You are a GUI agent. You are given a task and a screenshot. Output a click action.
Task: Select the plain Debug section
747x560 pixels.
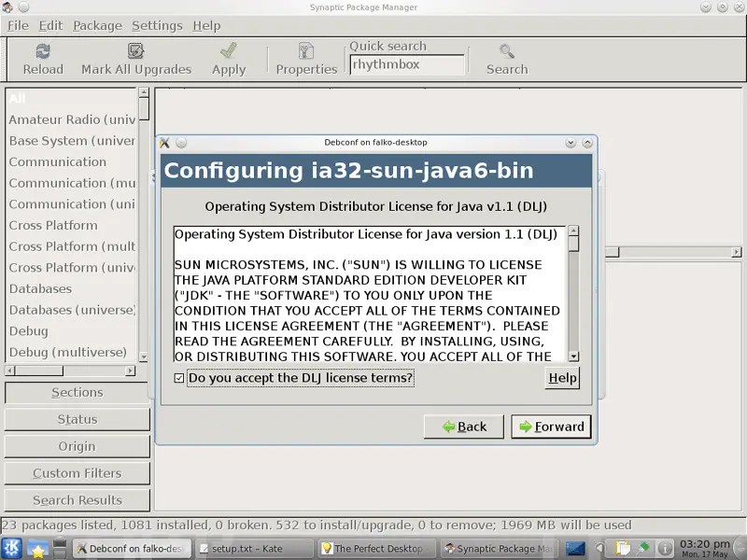click(x=71, y=331)
